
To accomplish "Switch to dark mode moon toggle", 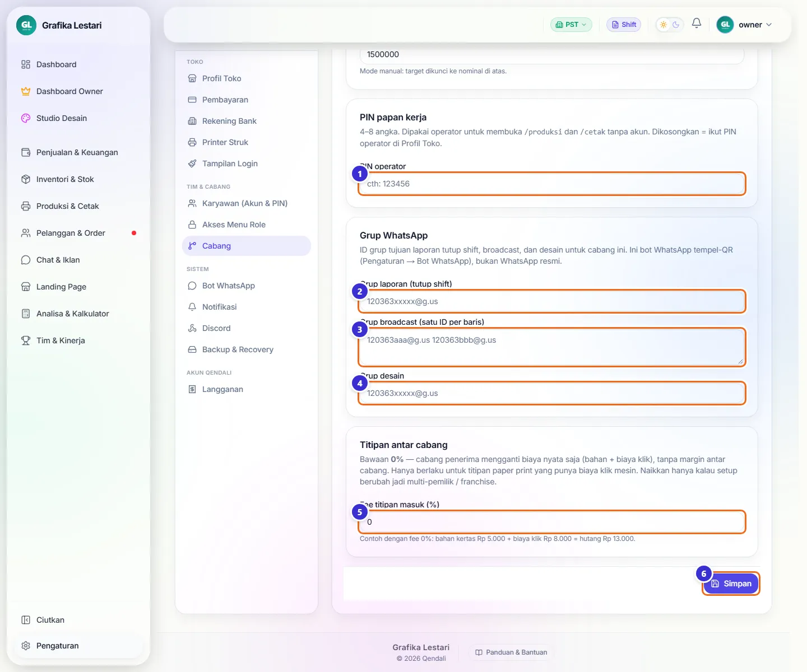I will pyautogui.click(x=676, y=25).
